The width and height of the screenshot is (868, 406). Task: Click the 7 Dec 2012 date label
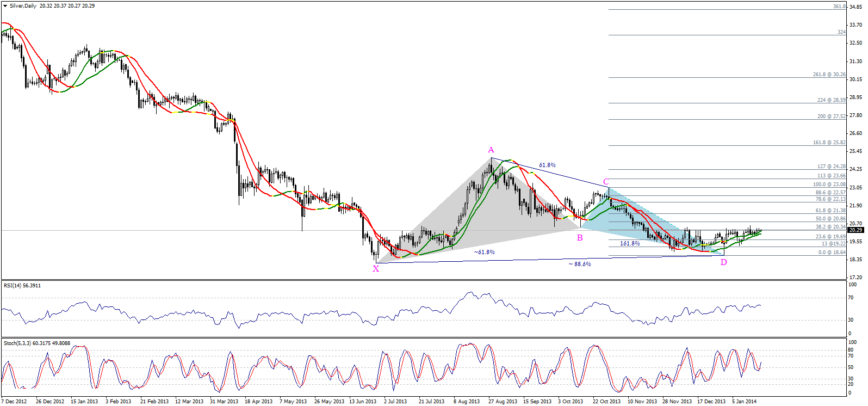(14, 402)
